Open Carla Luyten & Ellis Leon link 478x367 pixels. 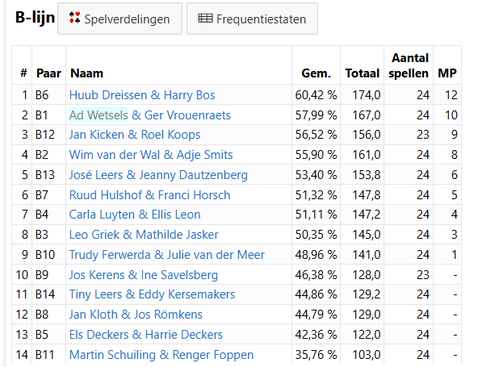pos(135,214)
